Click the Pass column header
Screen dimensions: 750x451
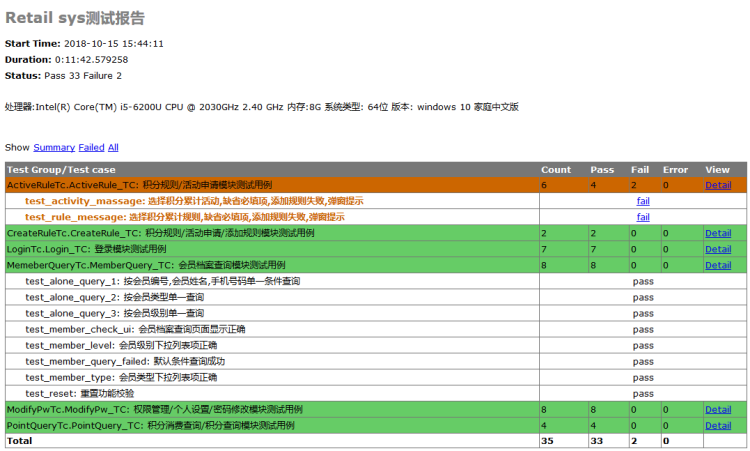click(x=602, y=170)
